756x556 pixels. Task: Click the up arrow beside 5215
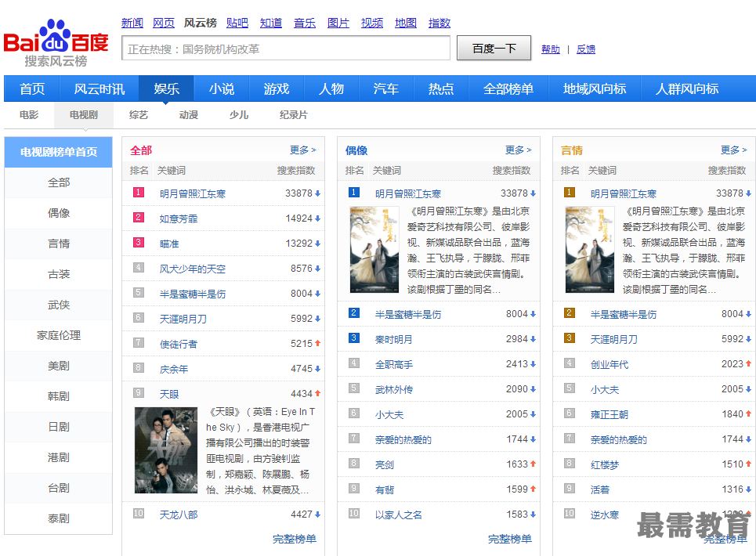(318, 344)
